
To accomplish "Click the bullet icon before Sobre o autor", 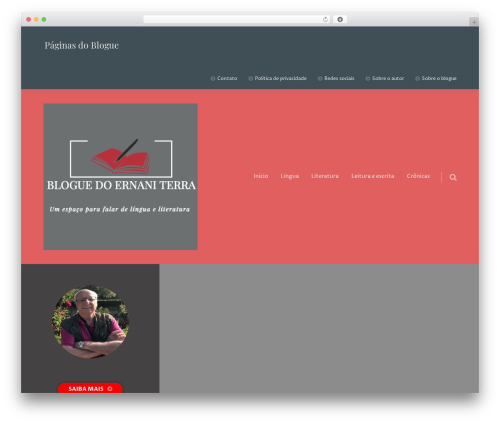I will click(368, 79).
